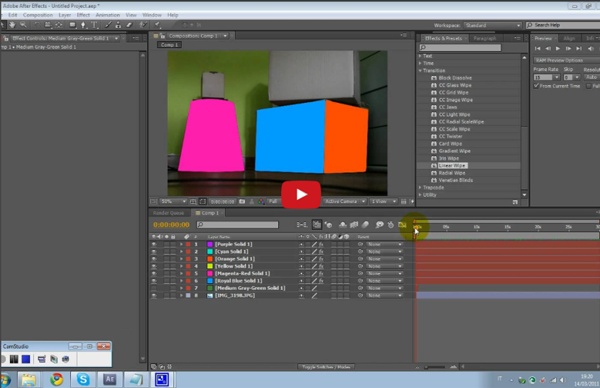
Task: Expand the Utility effects category
Action: coord(420,195)
